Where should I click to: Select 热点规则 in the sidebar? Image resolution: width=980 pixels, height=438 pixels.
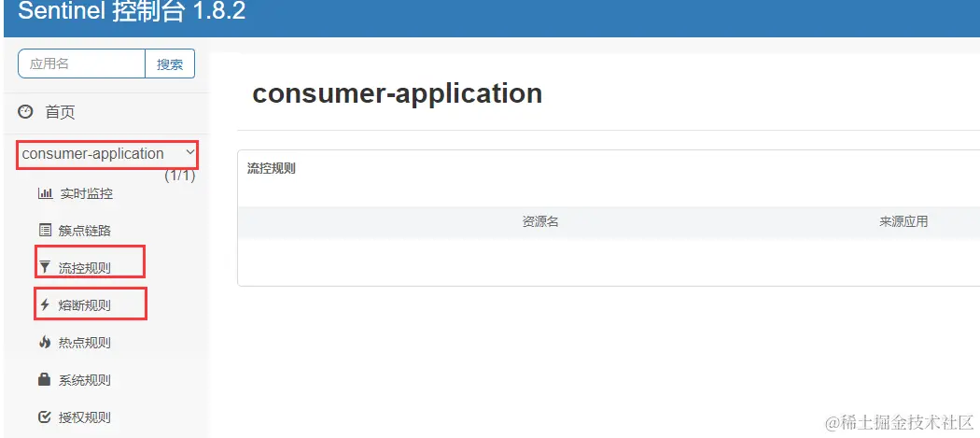[x=84, y=343]
